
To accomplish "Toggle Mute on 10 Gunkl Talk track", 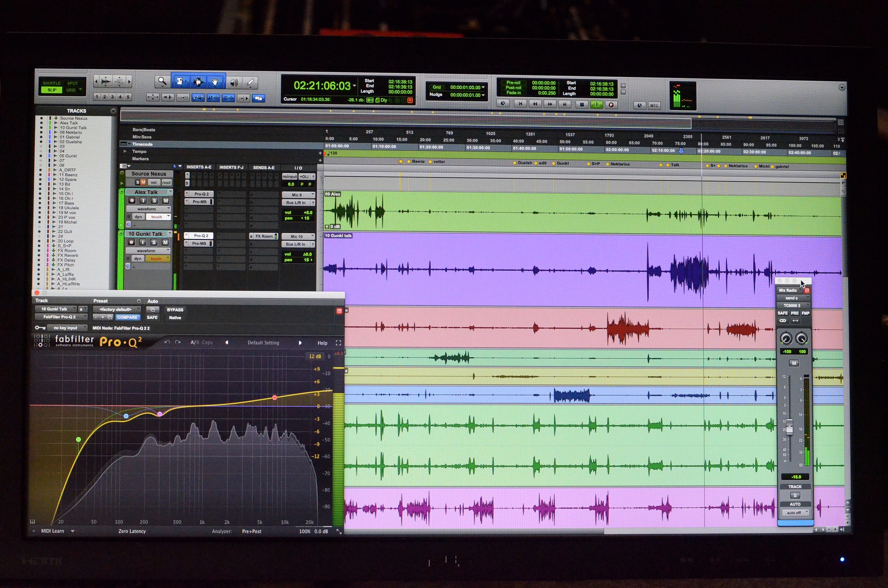I will (165, 242).
